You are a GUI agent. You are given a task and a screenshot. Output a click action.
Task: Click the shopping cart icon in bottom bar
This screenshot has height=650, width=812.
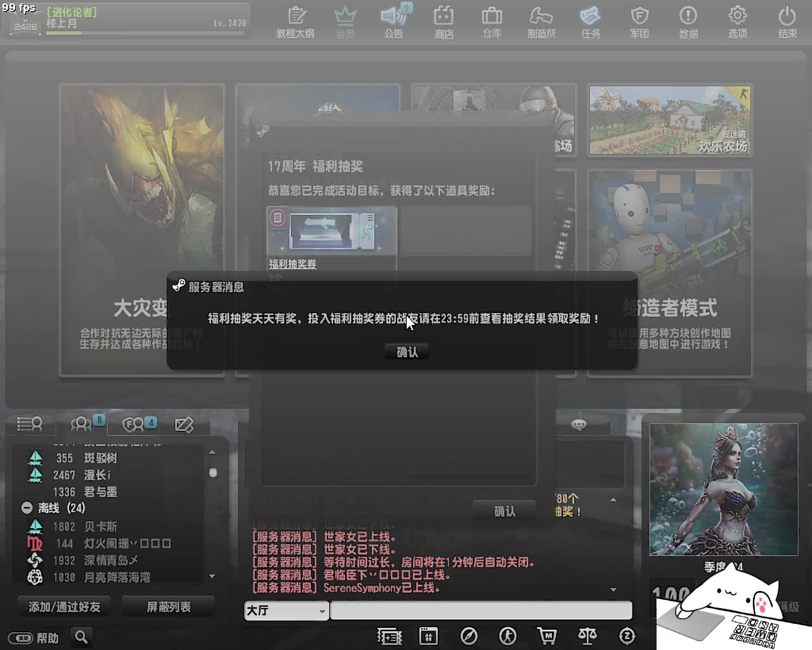[x=546, y=636]
